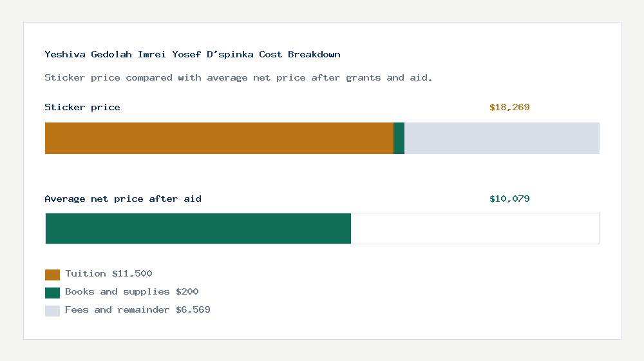Click the Books and supplies $200 label
The height and width of the screenshot is (361, 644).
132,292
